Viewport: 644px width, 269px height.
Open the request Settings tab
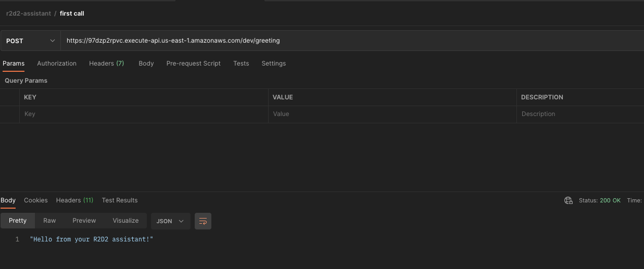pyautogui.click(x=273, y=63)
